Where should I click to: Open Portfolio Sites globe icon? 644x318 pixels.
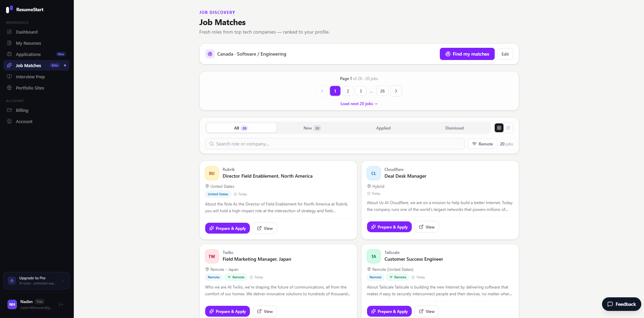click(x=9, y=88)
